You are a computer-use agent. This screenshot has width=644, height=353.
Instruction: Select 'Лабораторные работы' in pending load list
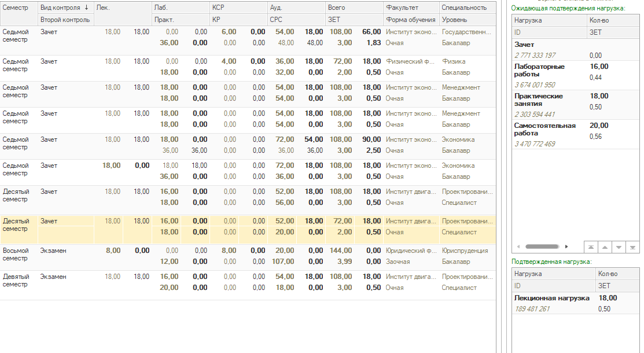coord(539,70)
